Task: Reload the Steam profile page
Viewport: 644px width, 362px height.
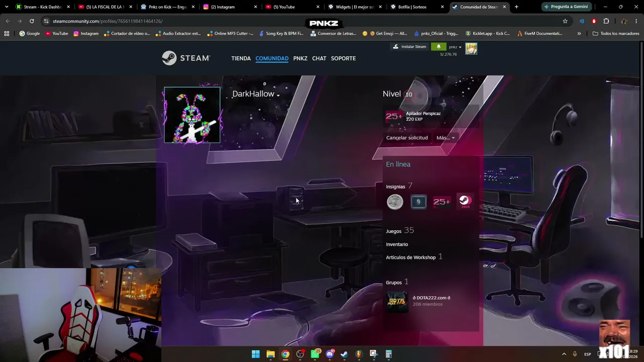Action: [32, 21]
